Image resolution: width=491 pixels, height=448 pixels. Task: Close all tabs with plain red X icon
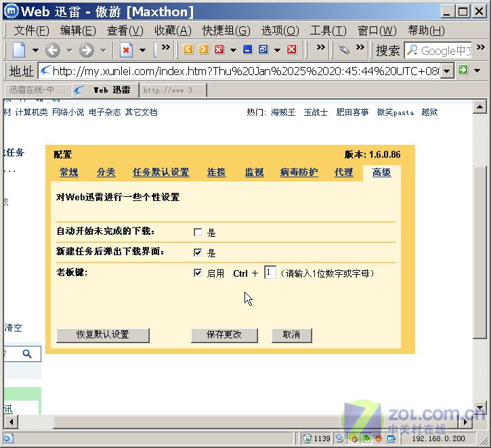(292, 49)
